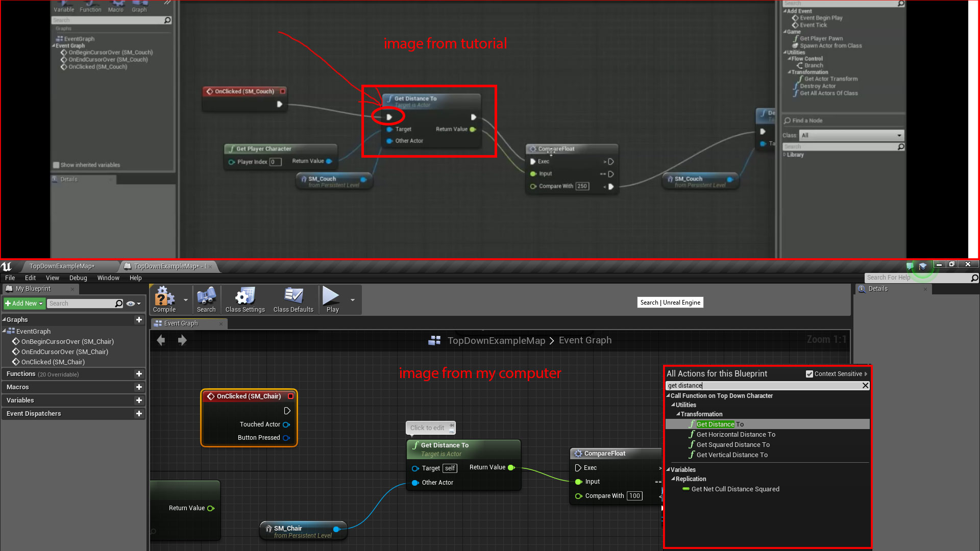Collapse Call Function on Top Down Character
Viewport: 980px width, 551px height.
tap(668, 396)
